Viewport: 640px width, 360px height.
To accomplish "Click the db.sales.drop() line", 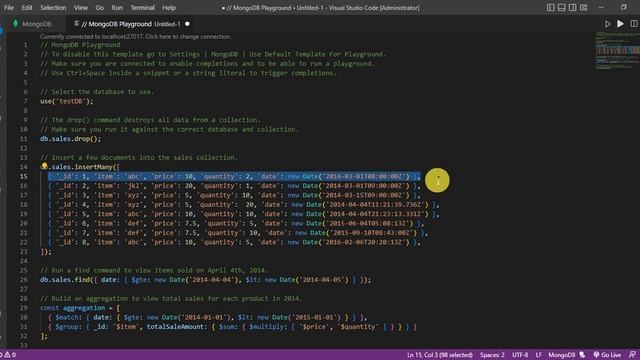I will click(70, 139).
